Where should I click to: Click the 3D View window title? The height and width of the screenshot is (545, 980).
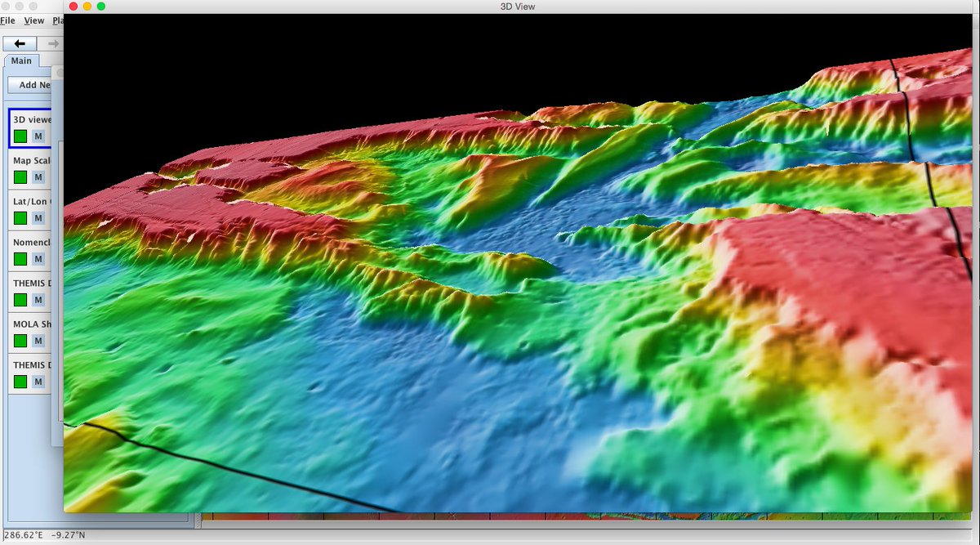518,7
